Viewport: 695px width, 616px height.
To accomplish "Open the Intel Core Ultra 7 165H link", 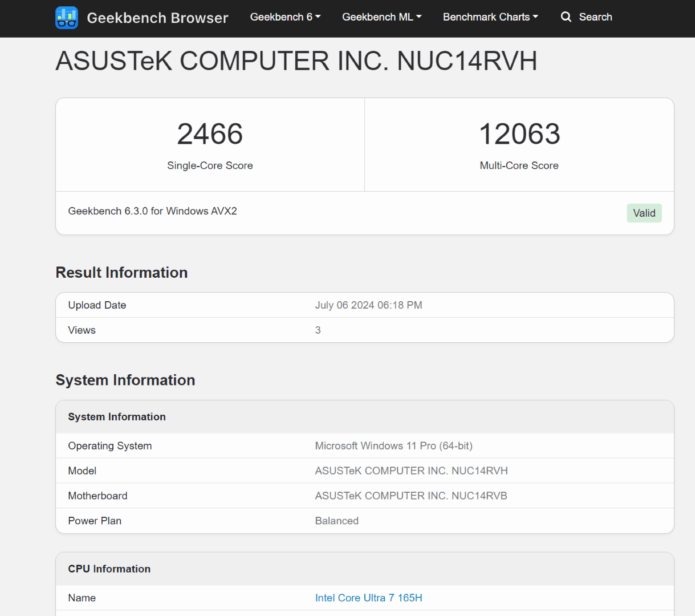I will tap(368, 598).
